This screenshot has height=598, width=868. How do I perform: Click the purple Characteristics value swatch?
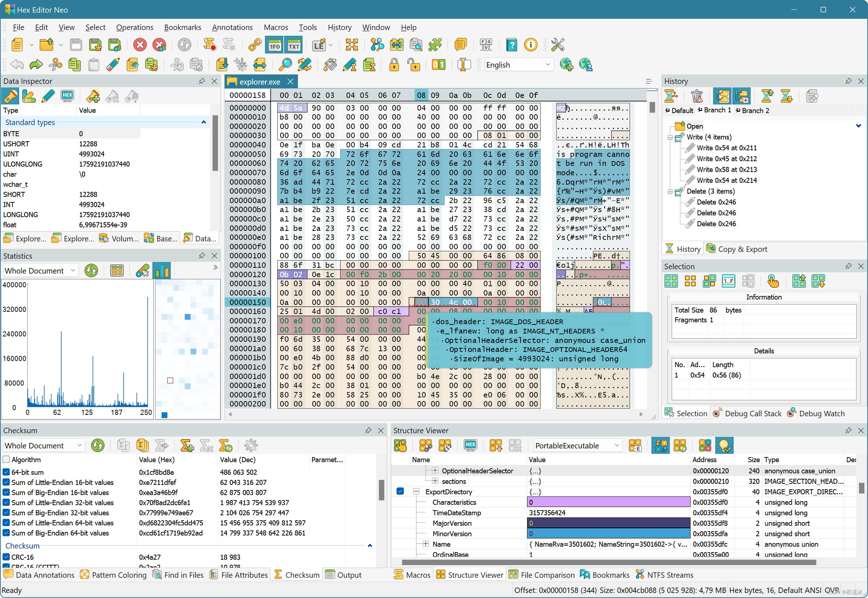click(x=608, y=502)
